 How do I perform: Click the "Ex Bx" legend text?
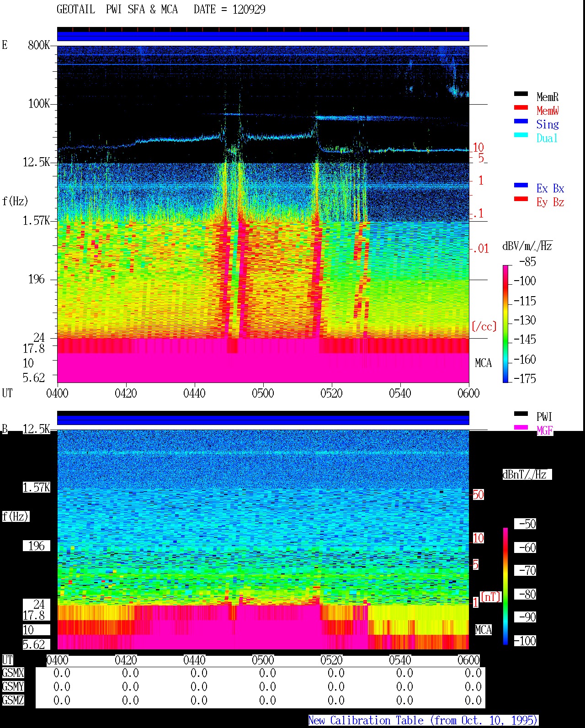(x=550, y=188)
